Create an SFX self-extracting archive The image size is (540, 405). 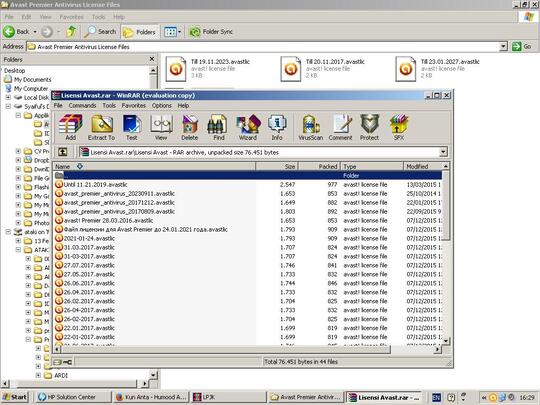tap(398, 127)
